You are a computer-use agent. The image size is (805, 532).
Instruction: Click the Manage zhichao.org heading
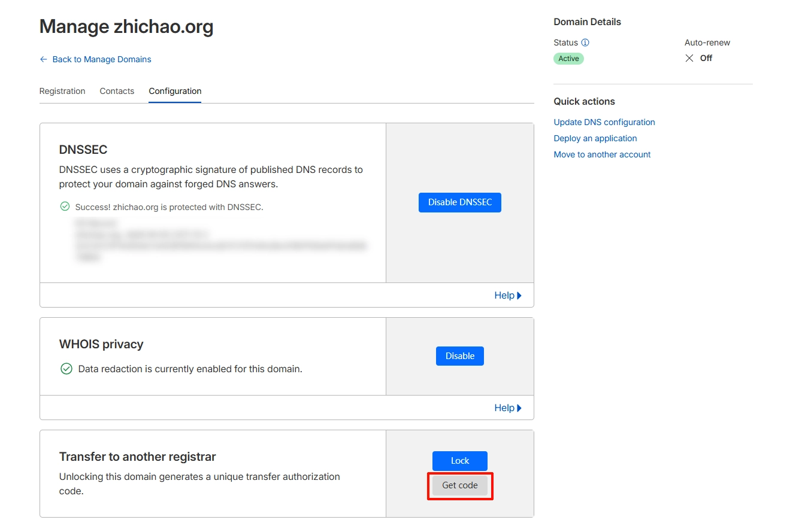[126, 27]
